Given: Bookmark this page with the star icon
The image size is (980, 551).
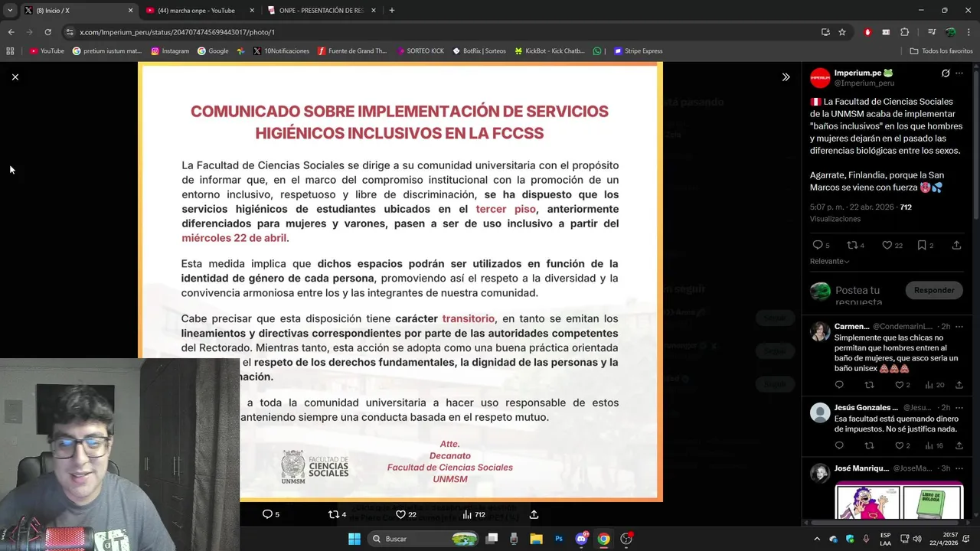Looking at the screenshot, I should [842, 32].
